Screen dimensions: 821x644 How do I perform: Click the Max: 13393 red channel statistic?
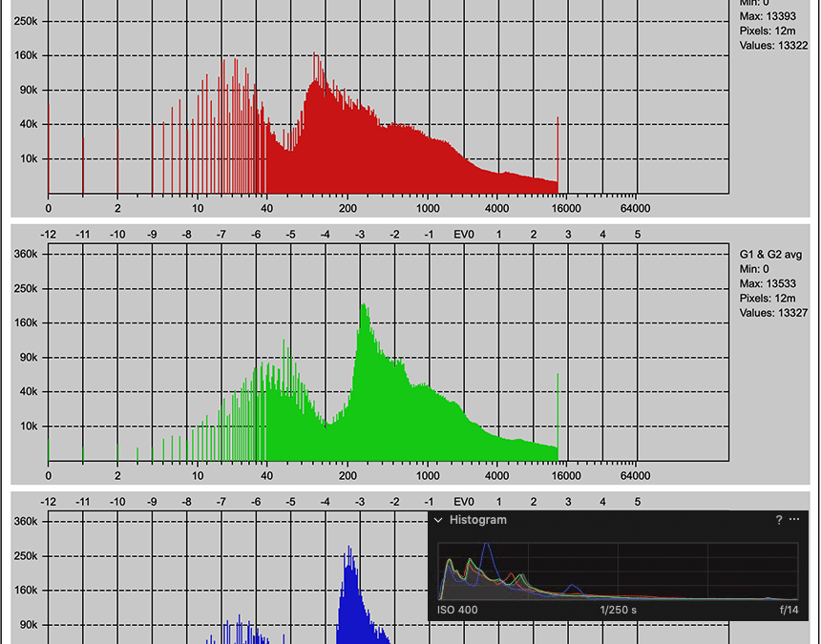[768, 16]
